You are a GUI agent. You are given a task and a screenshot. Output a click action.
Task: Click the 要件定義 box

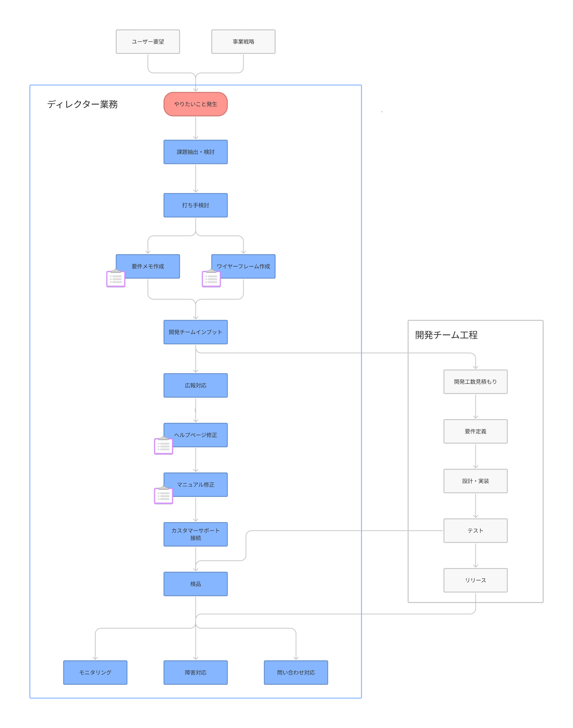tap(476, 431)
